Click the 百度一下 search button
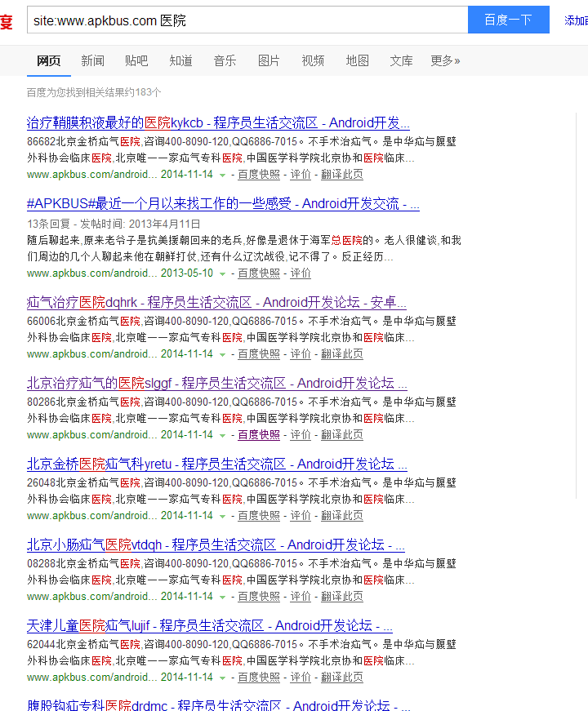The height and width of the screenshot is (711, 588). click(509, 20)
